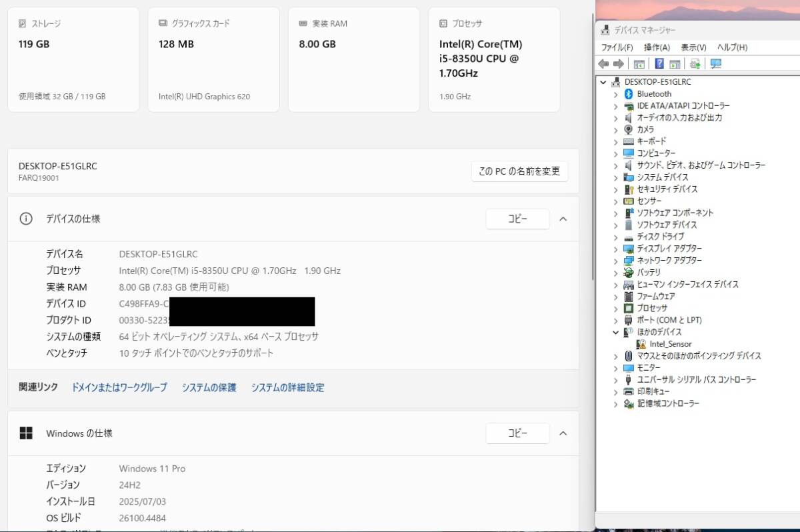Image resolution: width=800 pixels, height=532 pixels.
Task: Select マウスとそのほかのポインティング デバイス item
Action: click(699, 356)
